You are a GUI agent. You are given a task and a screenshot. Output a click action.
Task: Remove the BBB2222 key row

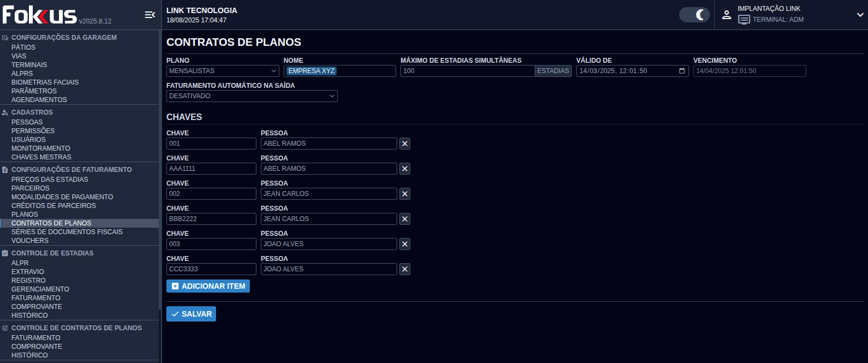[x=405, y=219]
